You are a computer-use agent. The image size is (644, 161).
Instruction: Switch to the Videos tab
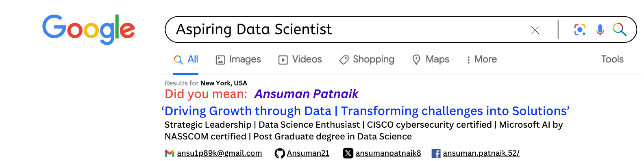tap(300, 59)
